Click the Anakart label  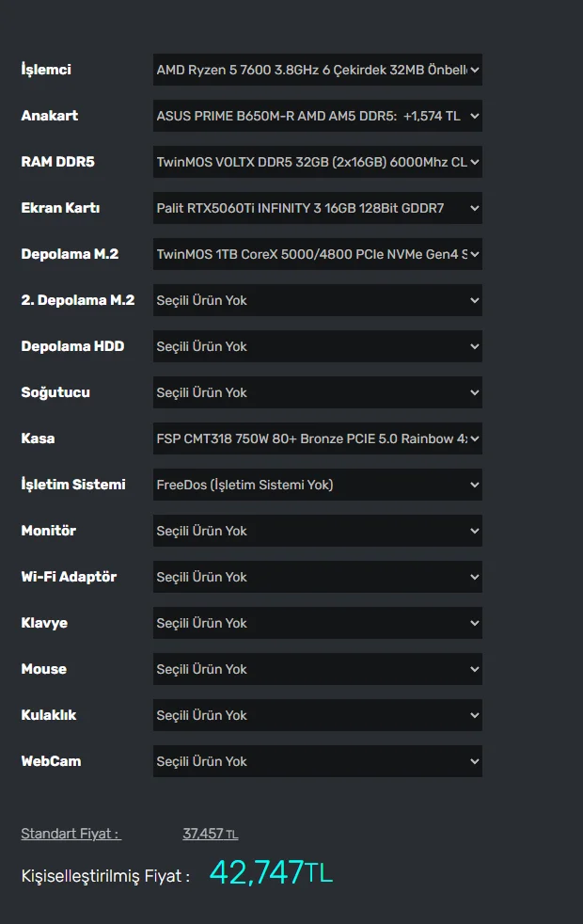click(50, 116)
